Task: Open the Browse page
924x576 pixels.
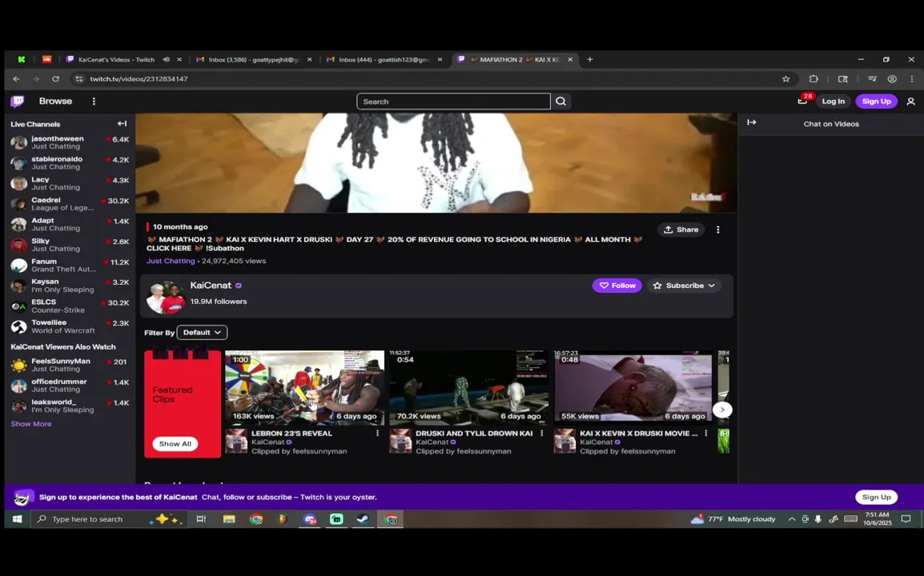Action: coord(55,102)
